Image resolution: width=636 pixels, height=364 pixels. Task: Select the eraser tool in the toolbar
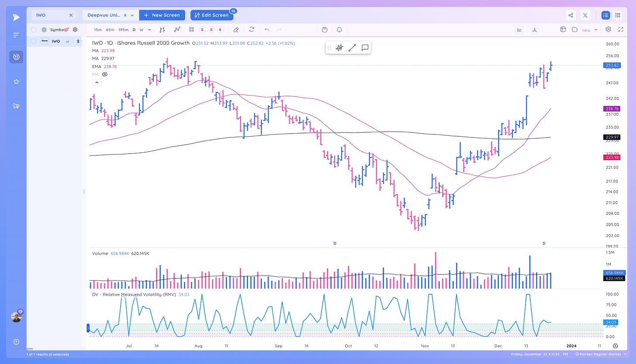click(x=236, y=30)
